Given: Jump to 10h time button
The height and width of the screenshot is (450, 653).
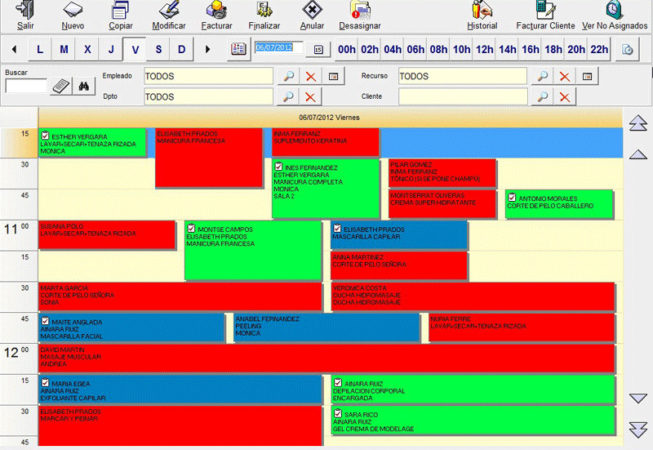Looking at the screenshot, I should pos(461,50).
